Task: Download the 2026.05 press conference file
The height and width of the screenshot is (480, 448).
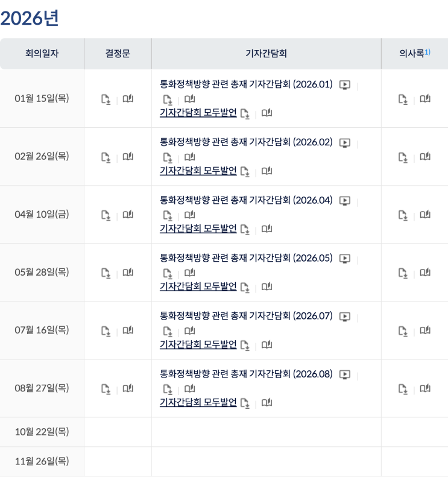Action: [x=168, y=273]
